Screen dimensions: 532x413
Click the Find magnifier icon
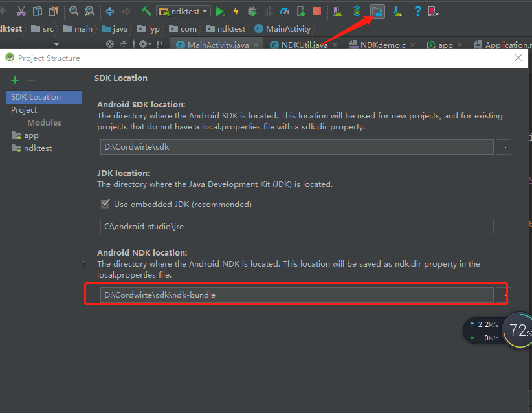pyautogui.click(x=74, y=11)
